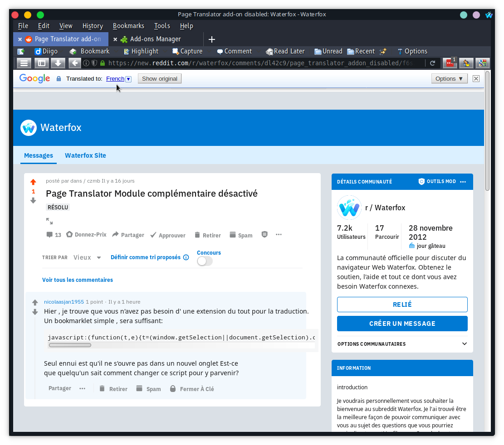The image size is (504, 445).
Task: Click the Comment tool
Action: (x=235, y=51)
